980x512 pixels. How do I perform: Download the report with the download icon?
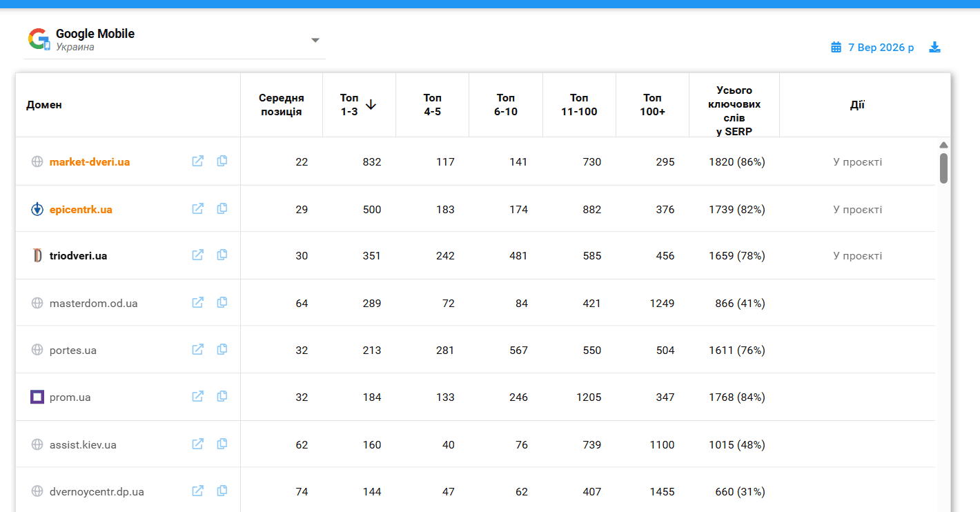(x=935, y=47)
